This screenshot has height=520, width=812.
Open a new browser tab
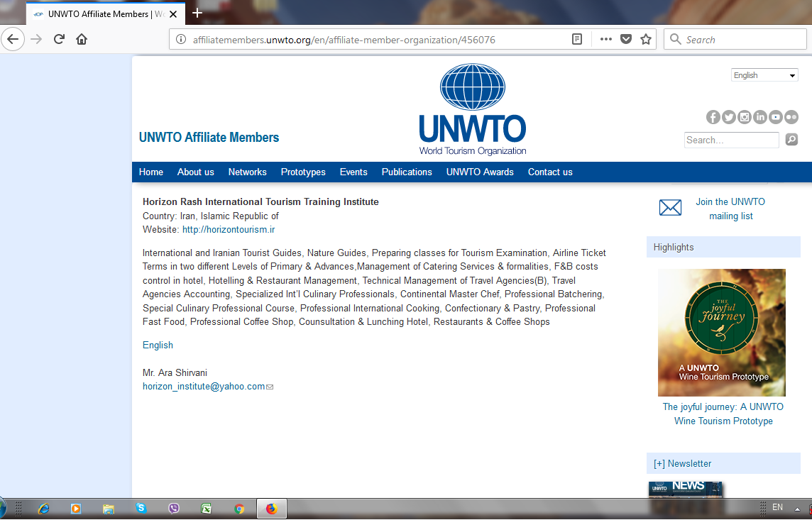[197, 13]
